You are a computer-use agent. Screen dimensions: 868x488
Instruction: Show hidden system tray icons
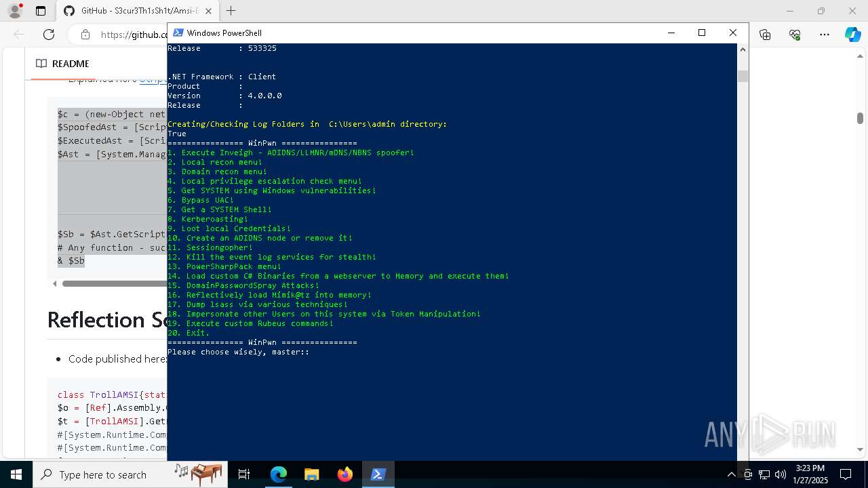click(x=731, y=474)
